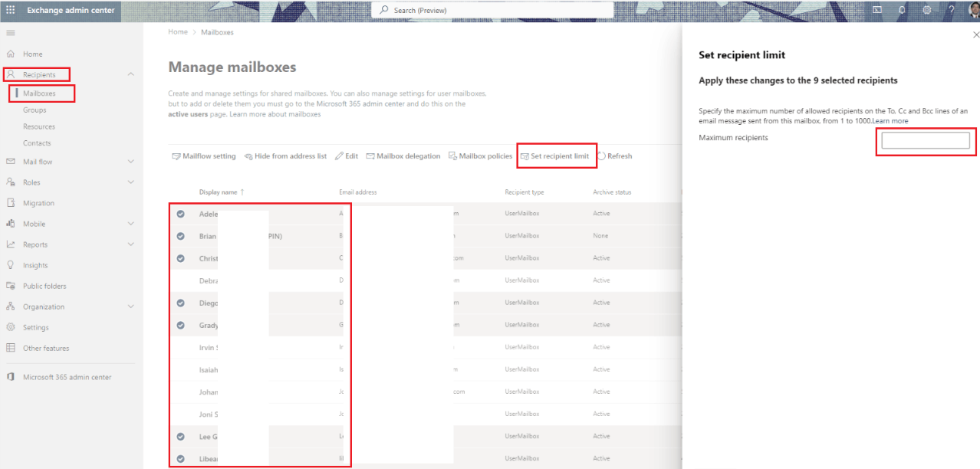Click the Home house icon in sidebar
Screen dimensions: 980x469
[x=11, y=54]
